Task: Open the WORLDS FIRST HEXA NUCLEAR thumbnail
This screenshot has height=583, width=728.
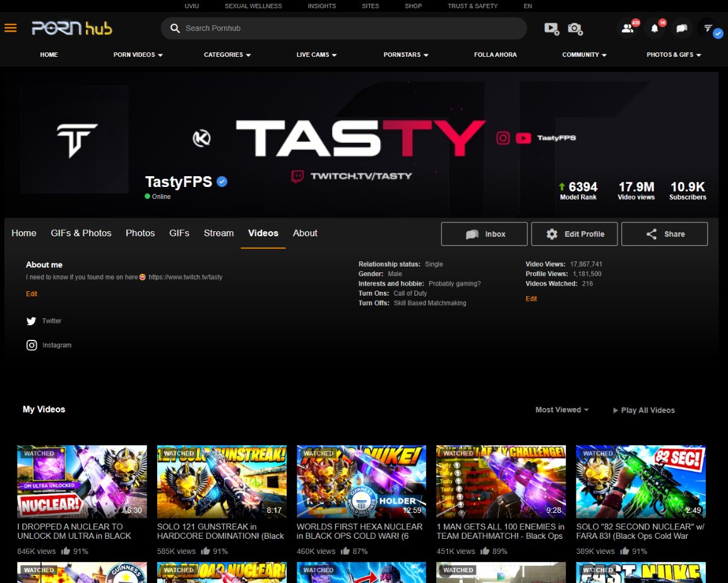Action: (x=361, y=482)
